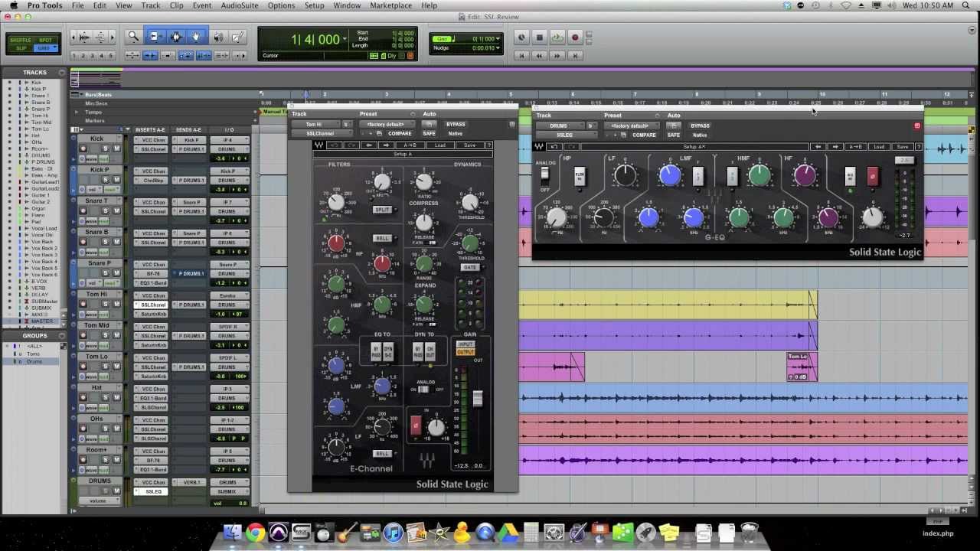This screenshot has width=980, height=551.
Task: Flip the G-EQ ANALOG switch
Action: (x=545, y=174)
